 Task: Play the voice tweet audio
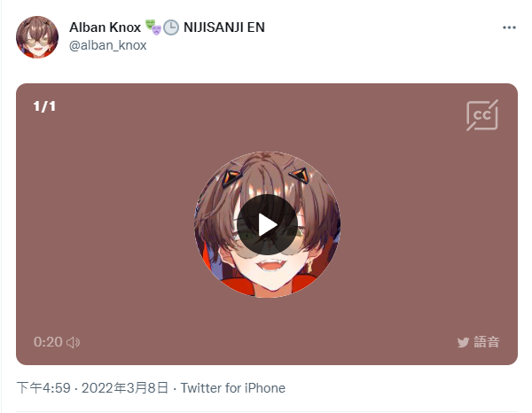(267, 224)
